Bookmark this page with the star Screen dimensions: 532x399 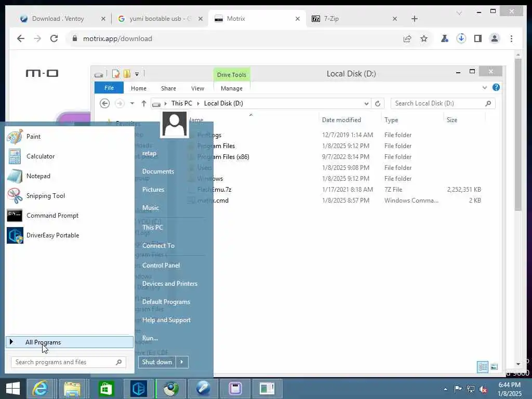[424, 38]
